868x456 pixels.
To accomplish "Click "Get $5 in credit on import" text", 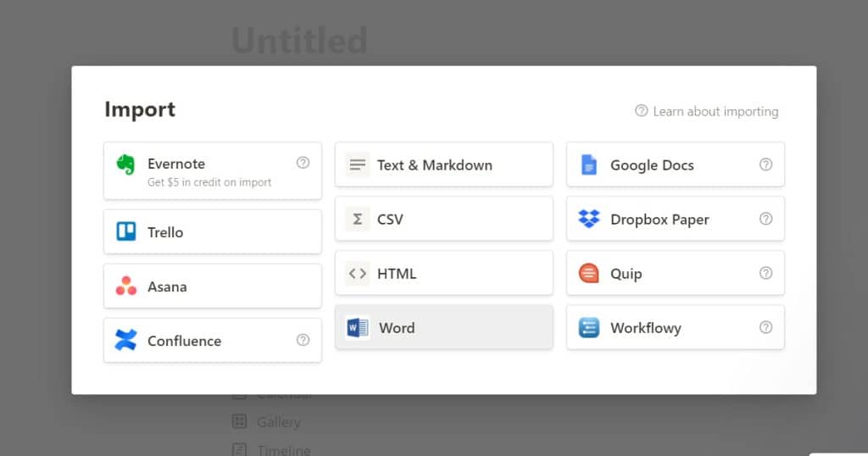I will [209, 182].
